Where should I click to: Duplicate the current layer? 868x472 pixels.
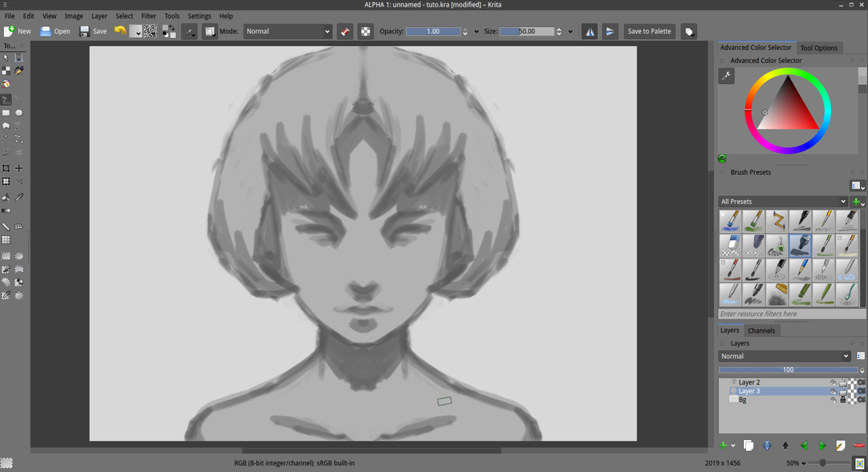point(748,445)
